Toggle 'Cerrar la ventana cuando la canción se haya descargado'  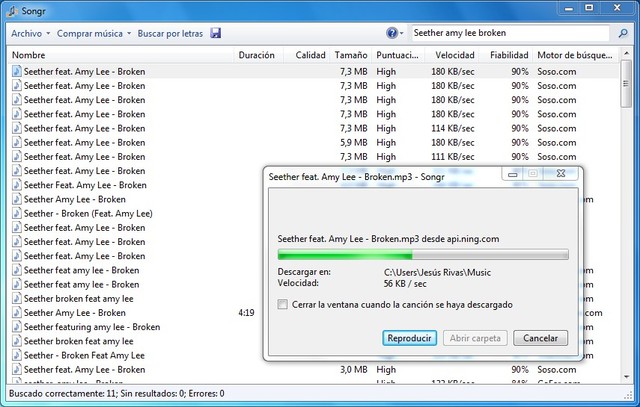pos(282,304)
